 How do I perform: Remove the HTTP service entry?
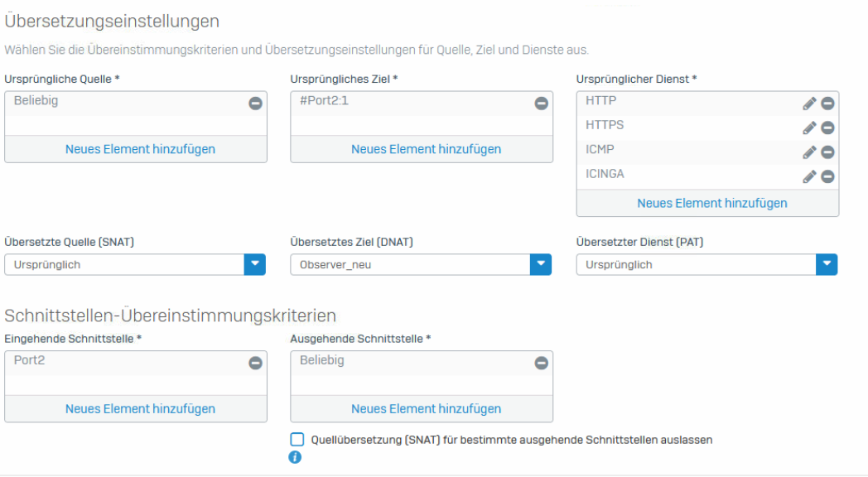tap(827, 103)
